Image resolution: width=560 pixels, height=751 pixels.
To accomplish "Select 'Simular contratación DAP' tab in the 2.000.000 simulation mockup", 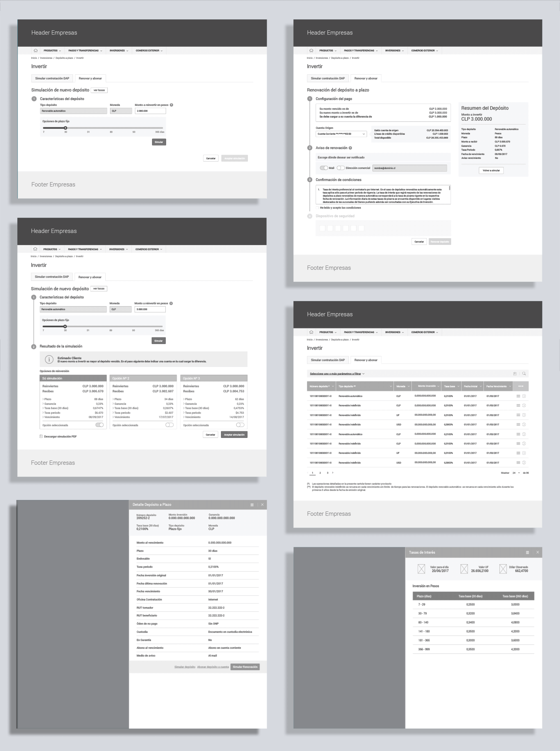I will [52, 78].
